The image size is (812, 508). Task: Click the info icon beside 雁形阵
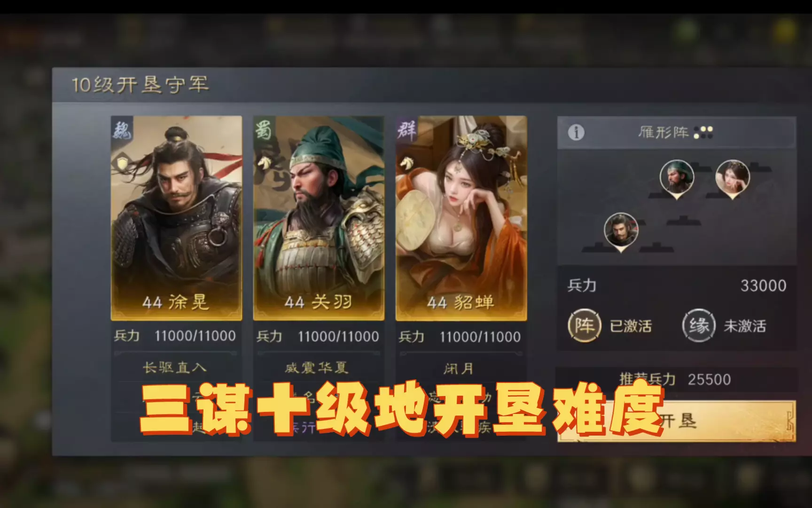(x=576, y=133)
